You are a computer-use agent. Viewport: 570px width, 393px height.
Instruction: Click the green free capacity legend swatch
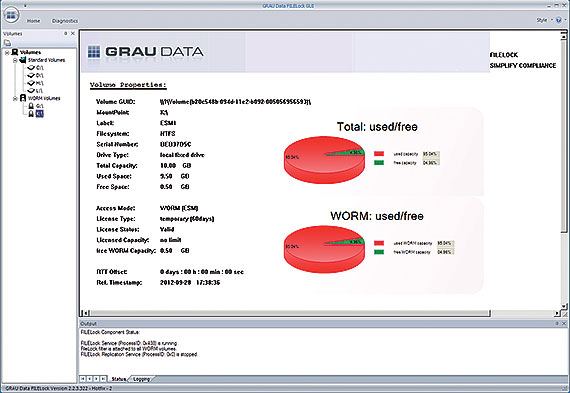(x=379, y=163)
